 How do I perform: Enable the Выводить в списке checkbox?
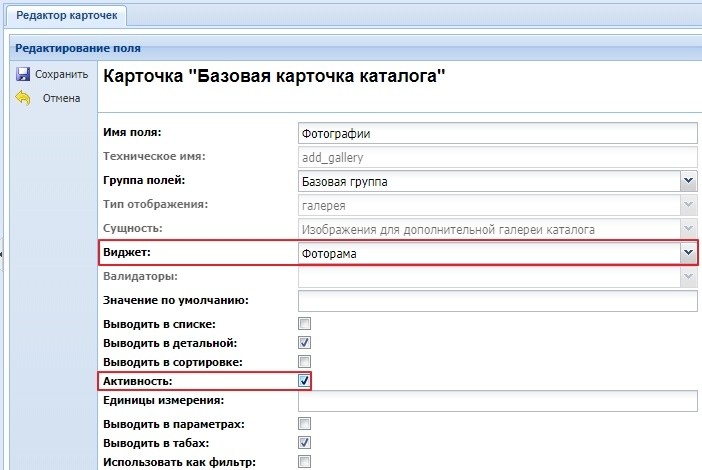305,324
